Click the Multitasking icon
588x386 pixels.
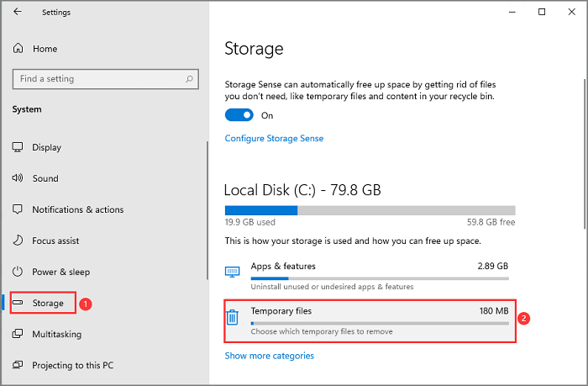click(18, 334)
